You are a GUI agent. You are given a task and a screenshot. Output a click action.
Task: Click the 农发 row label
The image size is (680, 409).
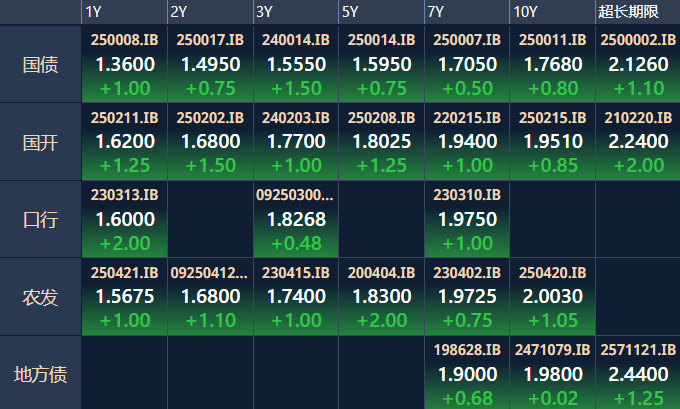point(40,296)
